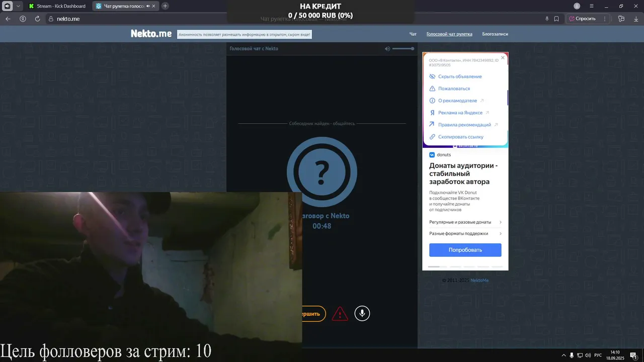Open Реклама на Яндексе link

coord(459,113)
